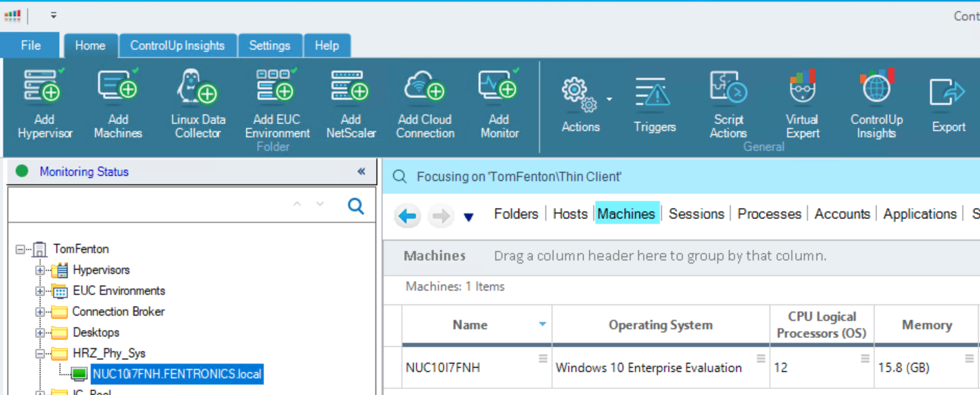Open the File menu
980x395 pixels.
pos(31,45)
